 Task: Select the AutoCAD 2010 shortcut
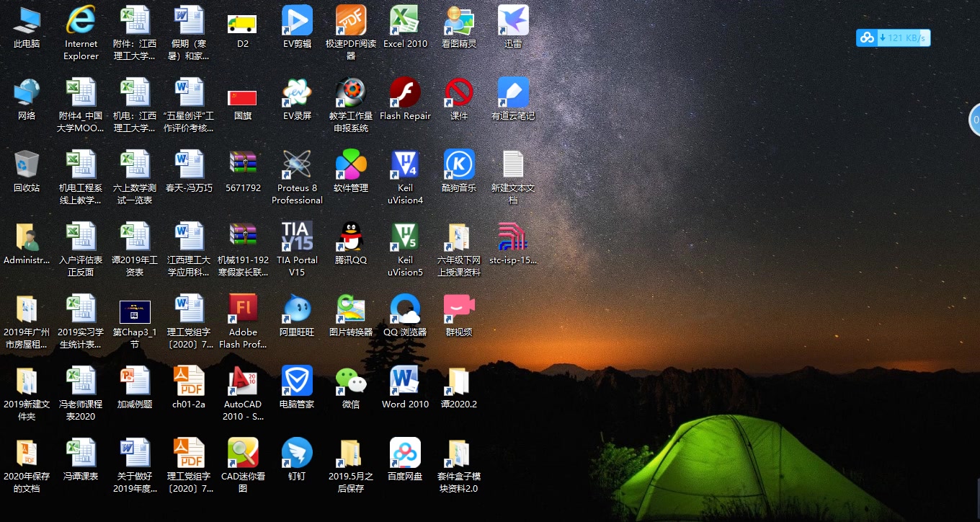point(243,381)
